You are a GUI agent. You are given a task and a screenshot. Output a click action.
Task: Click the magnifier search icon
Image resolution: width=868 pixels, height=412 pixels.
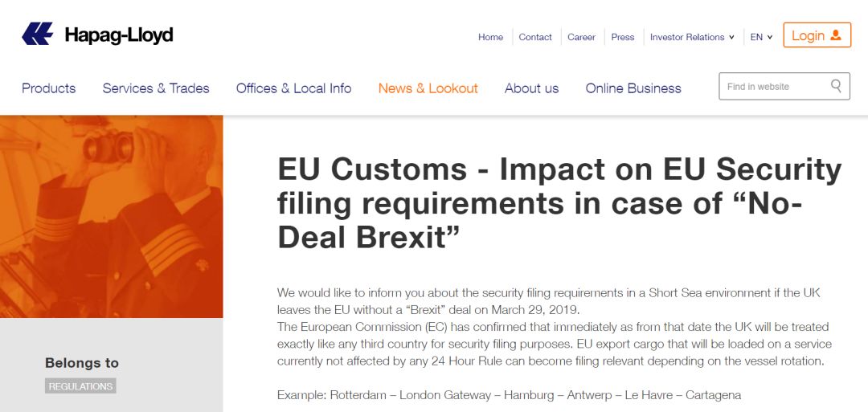[836, 86]
